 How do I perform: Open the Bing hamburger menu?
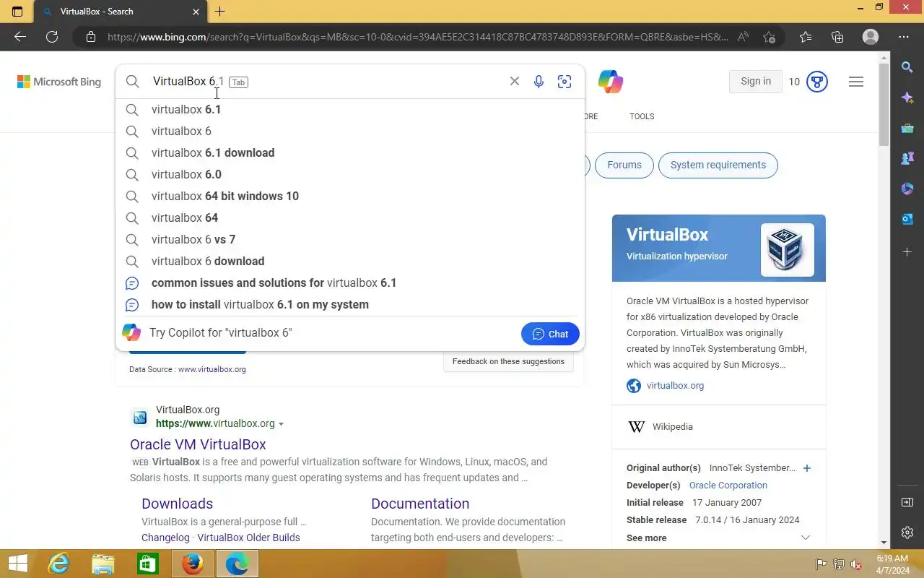[856, 82]
